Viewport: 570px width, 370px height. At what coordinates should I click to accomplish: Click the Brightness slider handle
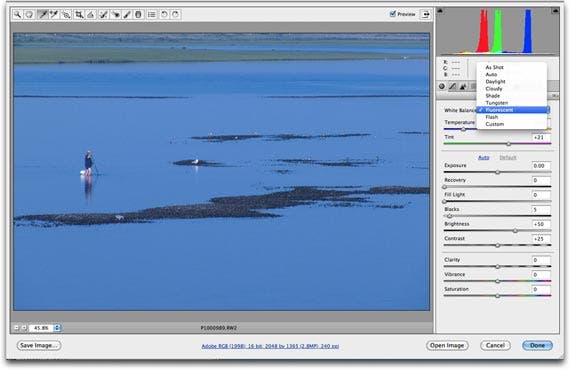pos(515,231)
